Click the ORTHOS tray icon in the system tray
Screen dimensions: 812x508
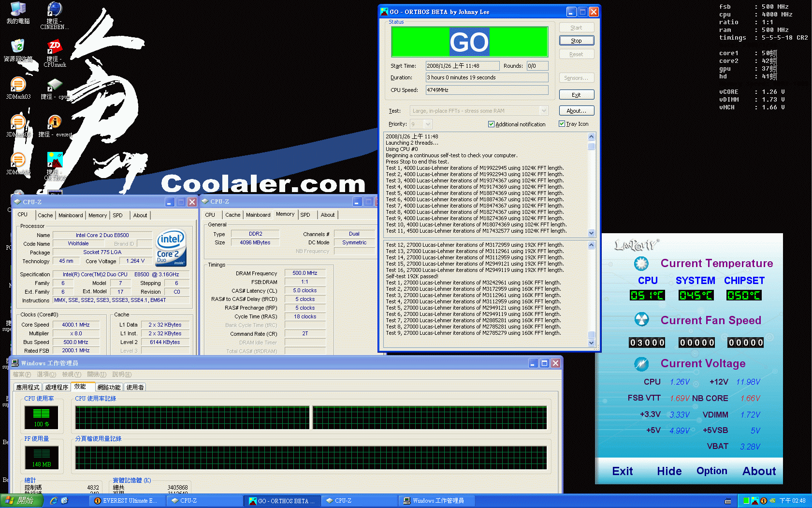coord(754,501)
